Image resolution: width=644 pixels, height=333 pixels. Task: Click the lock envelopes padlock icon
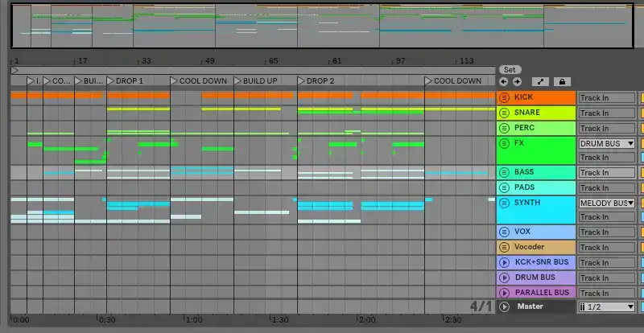[562, 81]
